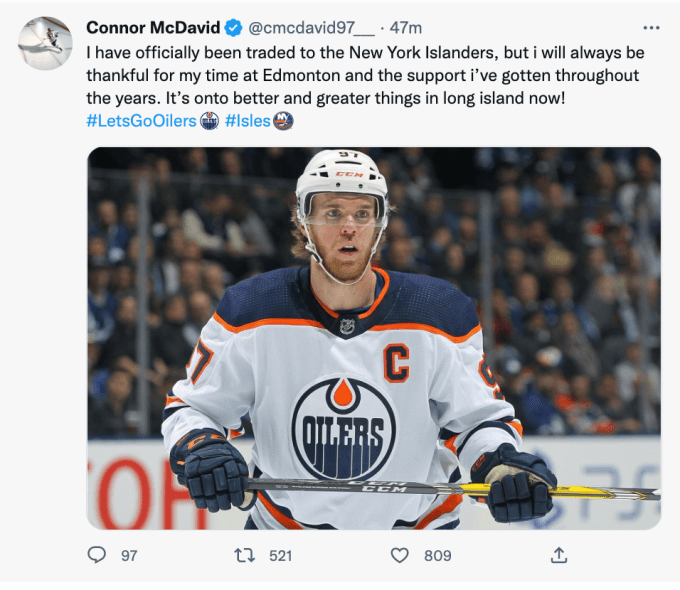
Task: Click the like count 809
Action: [437, 555]
